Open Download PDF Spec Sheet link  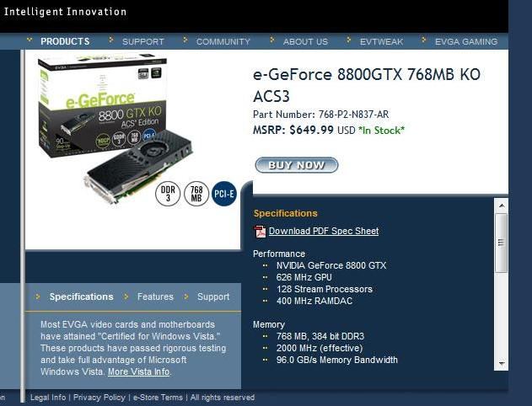[x=324, y=231]
